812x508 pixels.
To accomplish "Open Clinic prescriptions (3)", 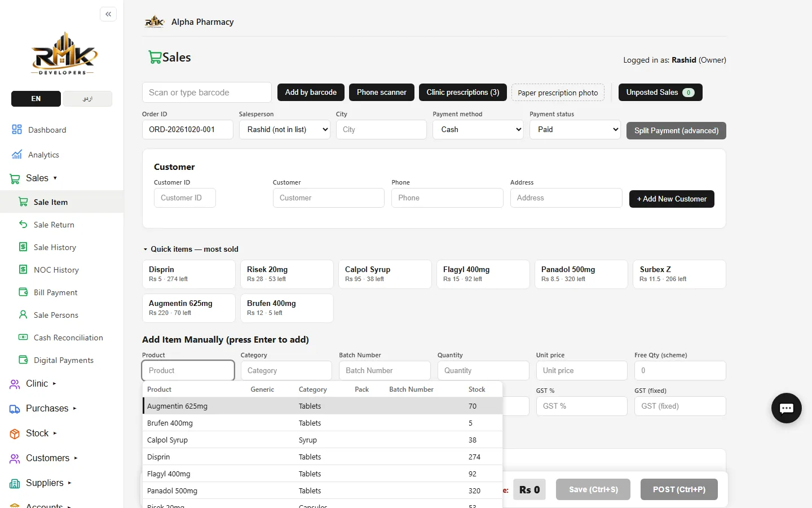I will click(463, 93).
